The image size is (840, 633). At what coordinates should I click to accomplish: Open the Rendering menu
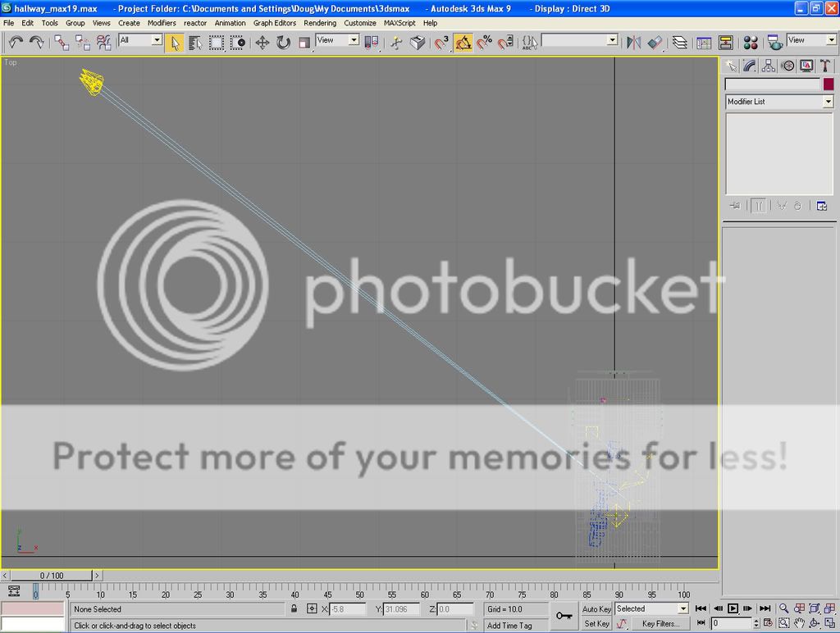click(320, 23)
